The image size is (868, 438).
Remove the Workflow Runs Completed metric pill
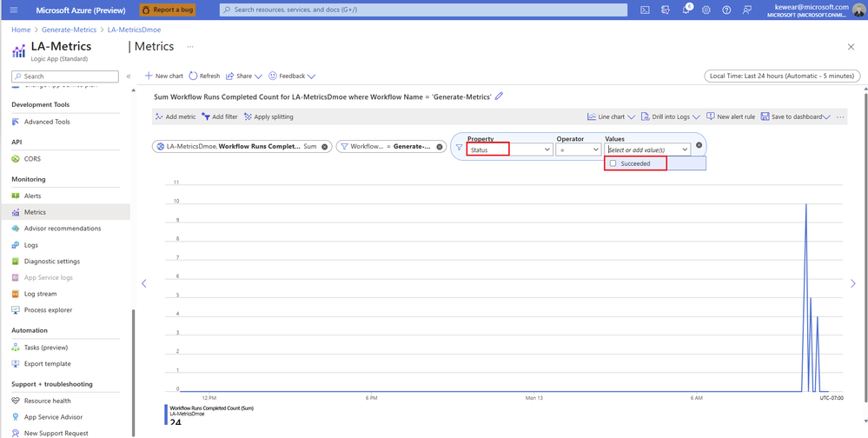point(324,147)
